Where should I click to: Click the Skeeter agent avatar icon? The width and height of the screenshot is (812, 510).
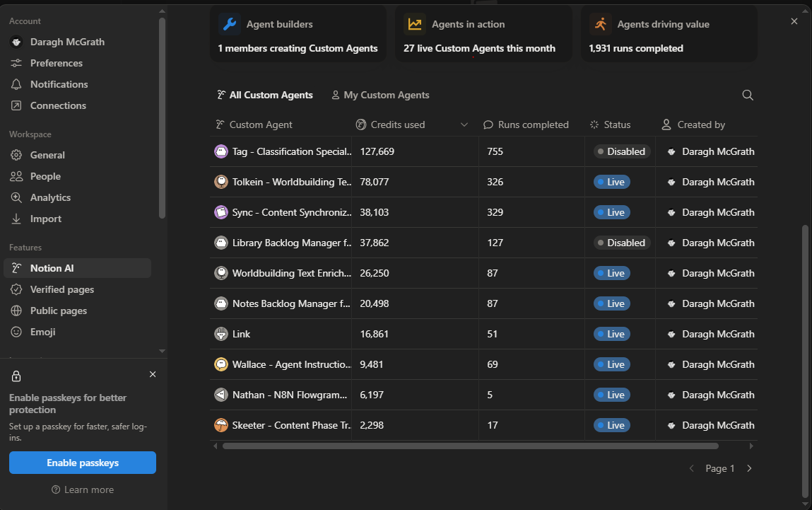tap(221, 426)
